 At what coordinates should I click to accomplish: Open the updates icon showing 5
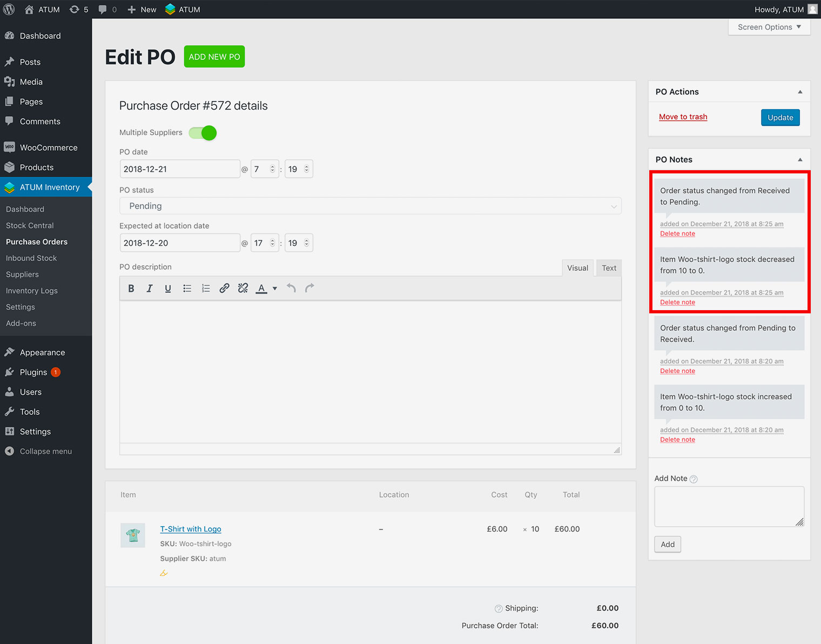tap(79, 9)
